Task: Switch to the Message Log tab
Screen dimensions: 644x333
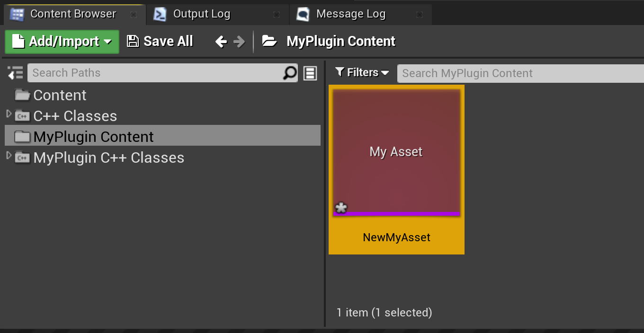Action: (x=350, y=14)
